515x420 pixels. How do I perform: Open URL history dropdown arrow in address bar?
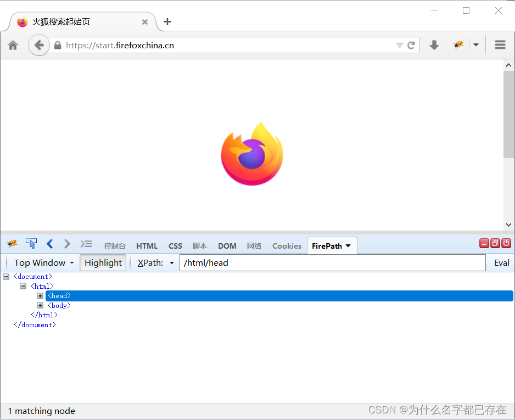pos(399,46)
